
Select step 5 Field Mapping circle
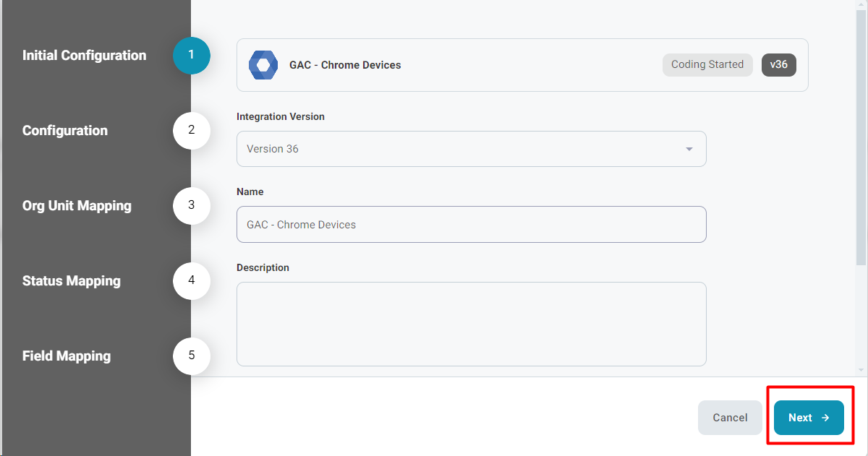(192, 356)
